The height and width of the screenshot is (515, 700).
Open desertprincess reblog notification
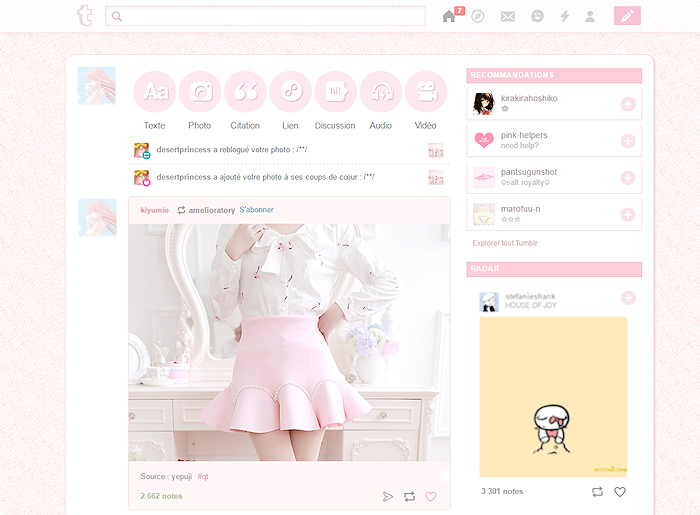pyautogui.click(x=288, y=150)
